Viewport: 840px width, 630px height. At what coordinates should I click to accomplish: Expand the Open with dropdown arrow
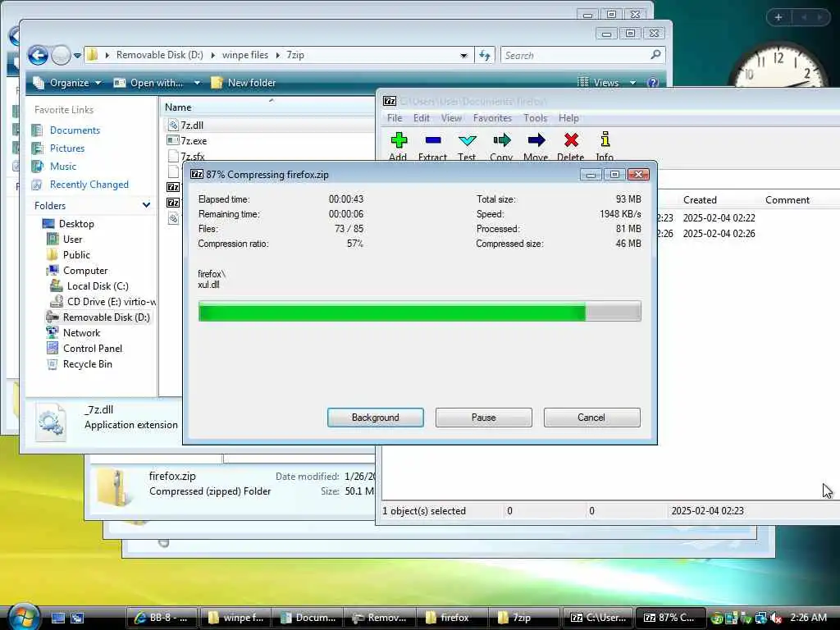coord(197,83)
